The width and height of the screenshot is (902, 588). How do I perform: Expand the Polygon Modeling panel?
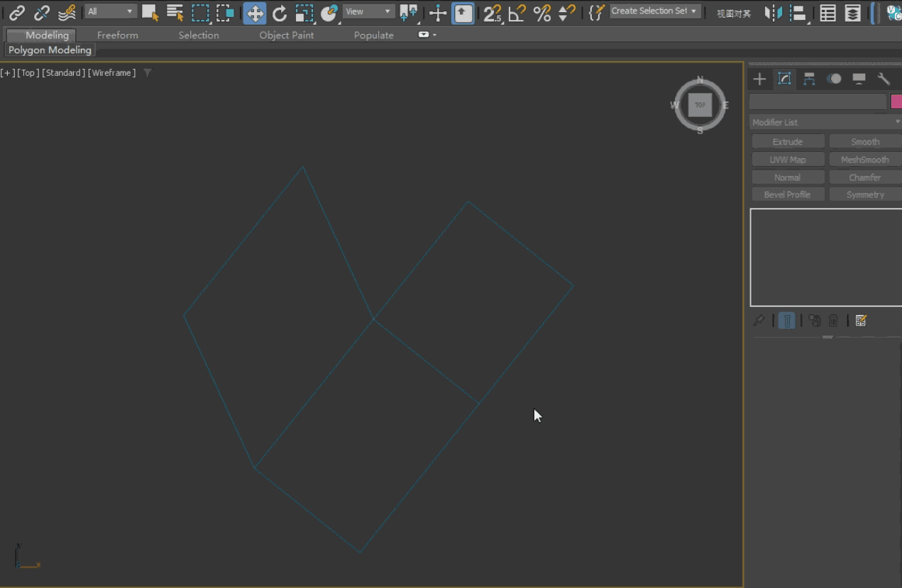(50, 50)
